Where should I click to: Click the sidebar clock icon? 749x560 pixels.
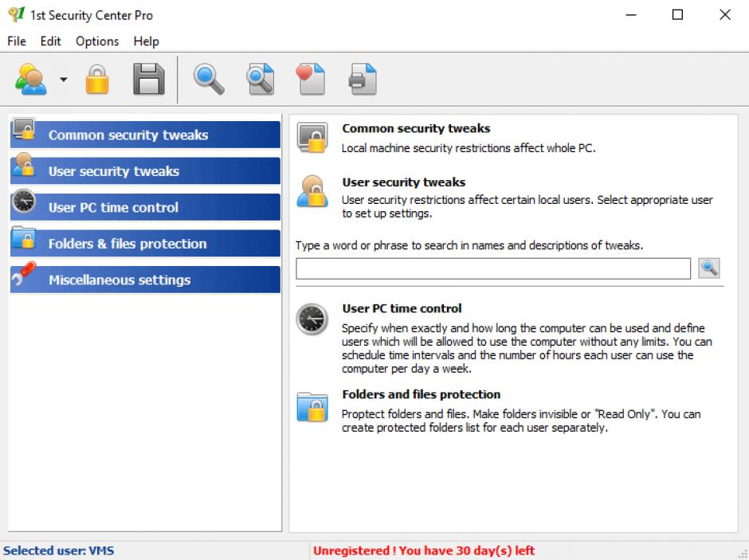pyautogui.click(x=23, y=201)
